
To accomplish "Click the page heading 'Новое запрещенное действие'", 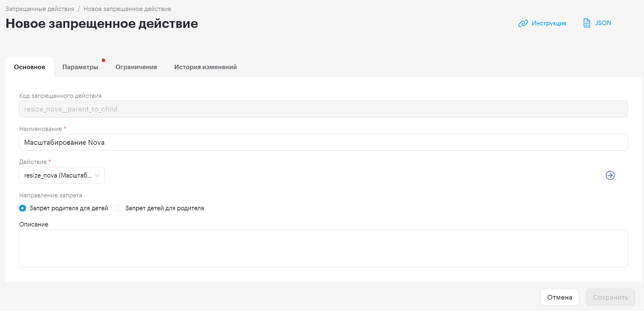I will (x=102, y=24).
